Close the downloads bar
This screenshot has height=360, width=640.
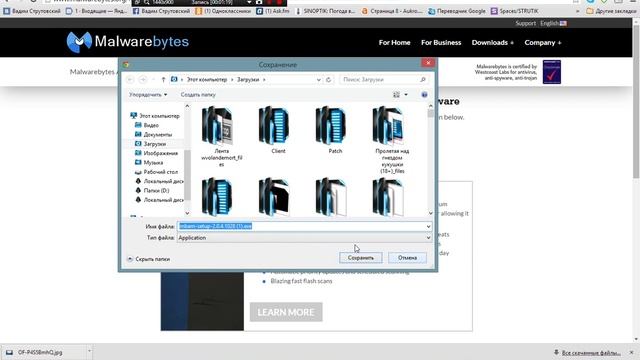pos(631,352)
